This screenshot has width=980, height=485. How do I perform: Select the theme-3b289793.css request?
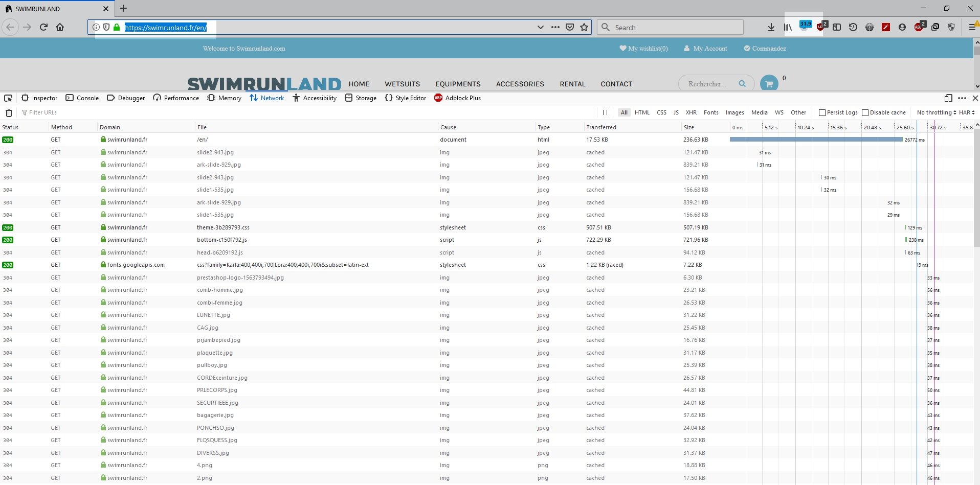[486, 227]
